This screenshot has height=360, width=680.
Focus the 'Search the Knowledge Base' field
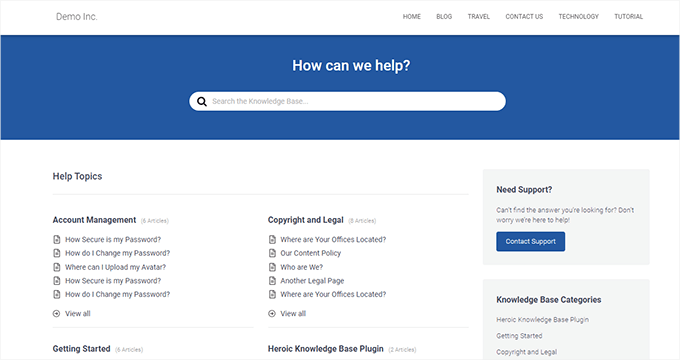click(x=347, y=101)
